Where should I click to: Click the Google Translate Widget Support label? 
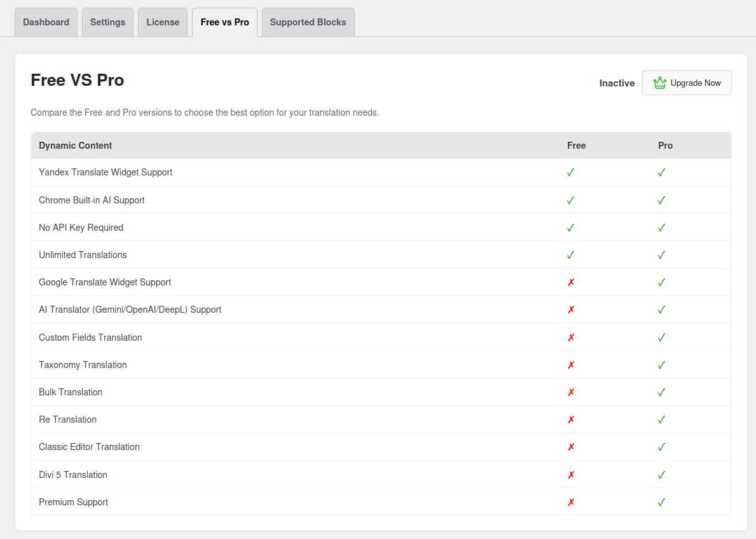pos(105,282)
